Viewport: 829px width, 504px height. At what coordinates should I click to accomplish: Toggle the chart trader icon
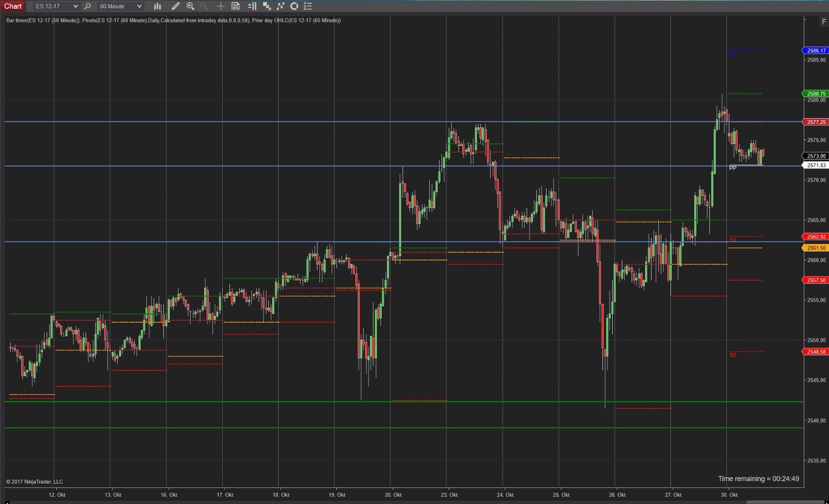(x=252, y=6)
